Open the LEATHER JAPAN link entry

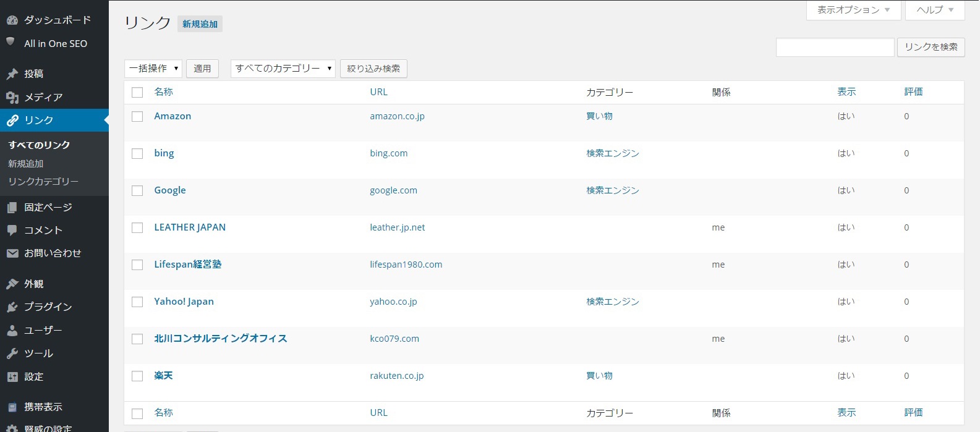tap(190, 227)
